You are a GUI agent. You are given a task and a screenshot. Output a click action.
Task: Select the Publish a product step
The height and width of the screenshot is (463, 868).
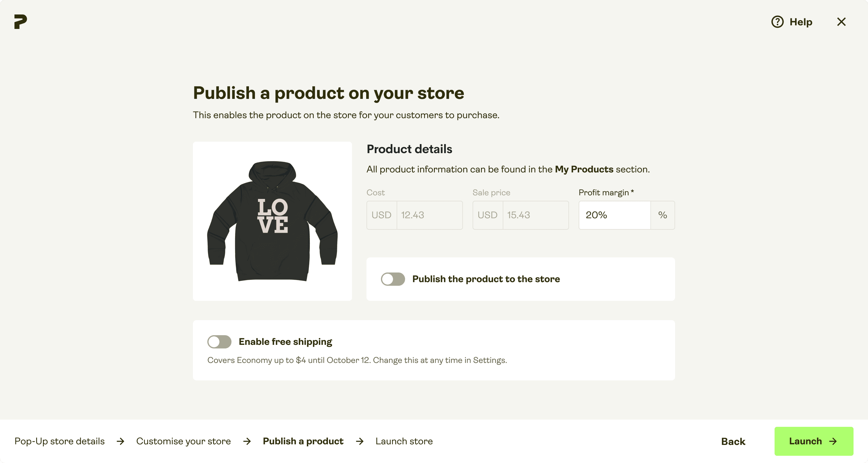(303, 441)
